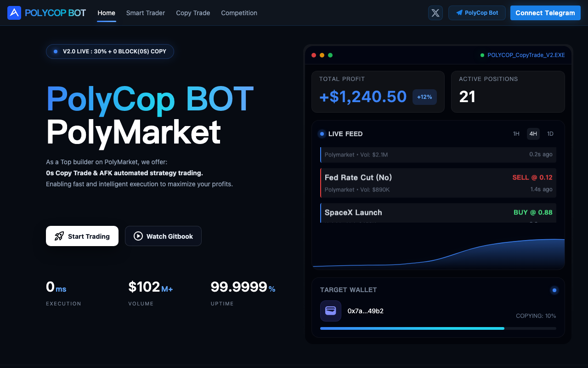Click the LIVE FEED blue status dot
The height and width of the screenshot is (368, 588).
coord(322,134)
